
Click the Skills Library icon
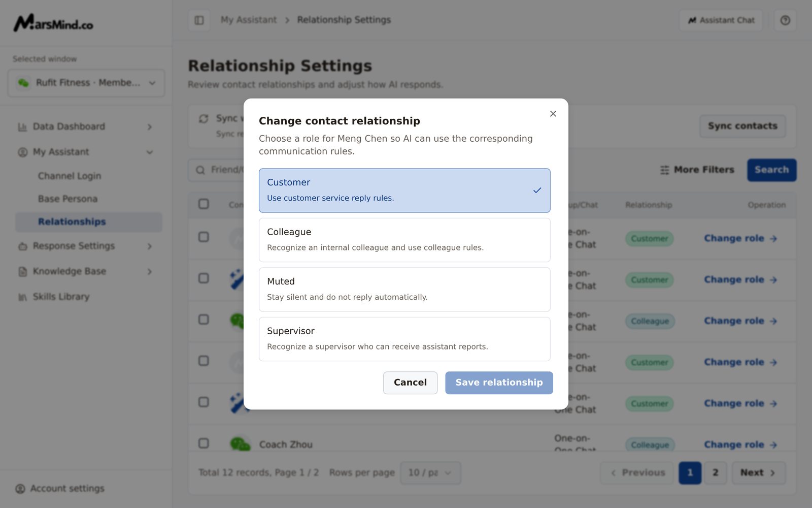click(x=22, y=297)
